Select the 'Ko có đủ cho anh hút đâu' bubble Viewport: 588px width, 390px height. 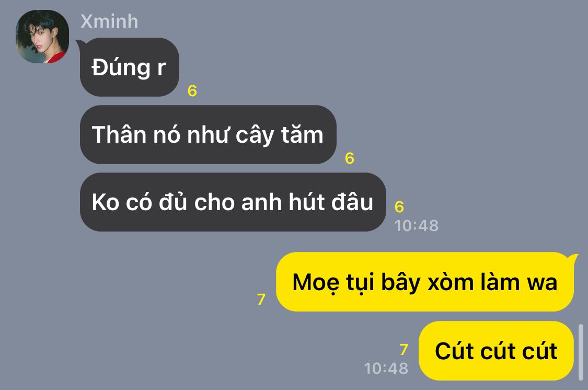[233, 202]
